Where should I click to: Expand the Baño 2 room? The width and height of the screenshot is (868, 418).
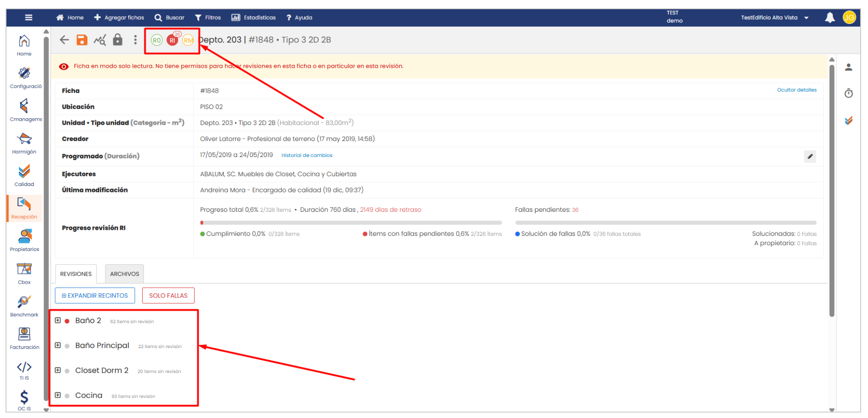(x=58, y=320)
